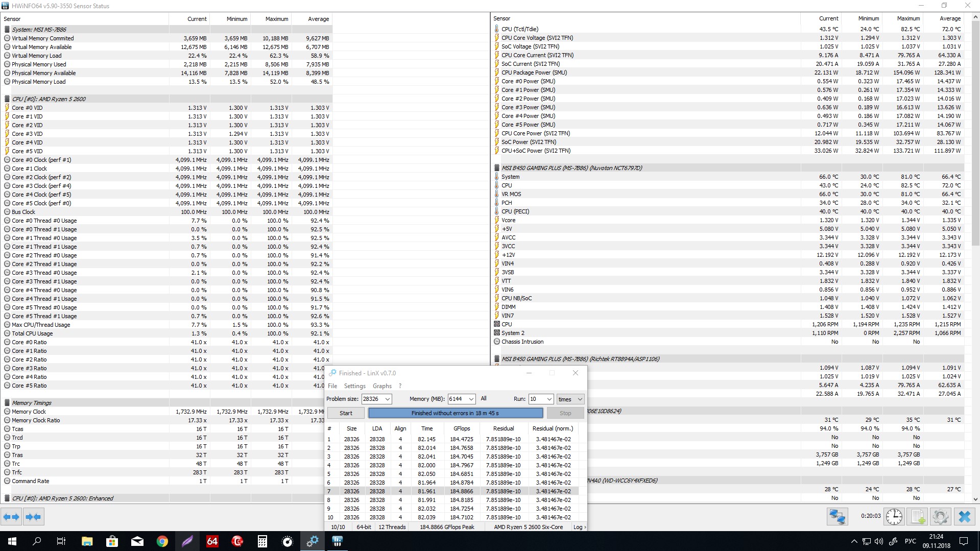The height and width of the screenshot is (551, 980).
Task: Open the Windows Start menu
Action: point(12,541)
